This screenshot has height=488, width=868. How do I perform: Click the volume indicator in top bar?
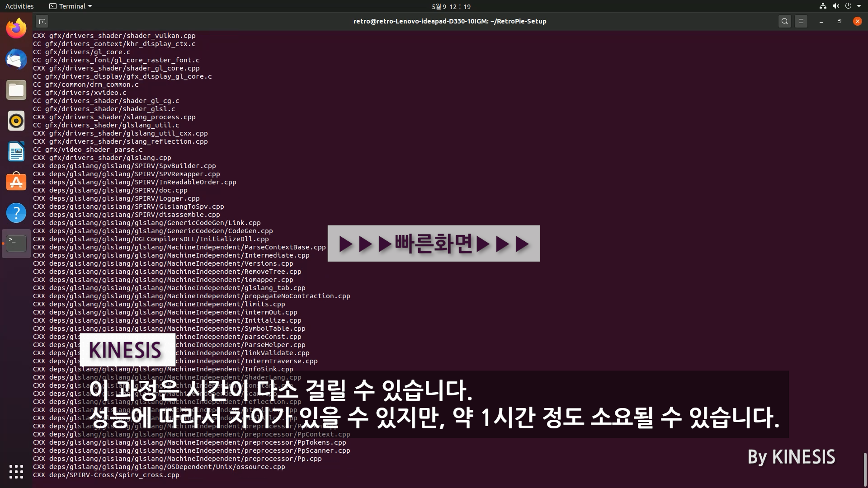[835, 6]
